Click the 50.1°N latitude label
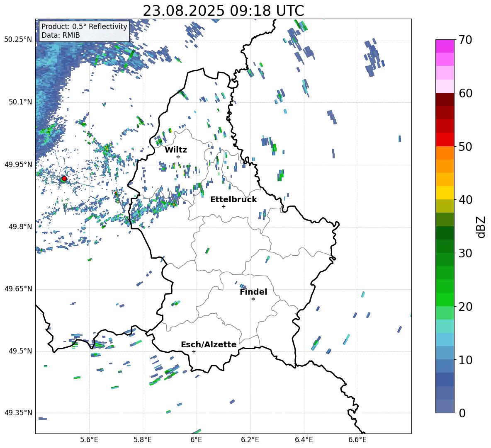491x448 pixels. (x=20, y=102)
